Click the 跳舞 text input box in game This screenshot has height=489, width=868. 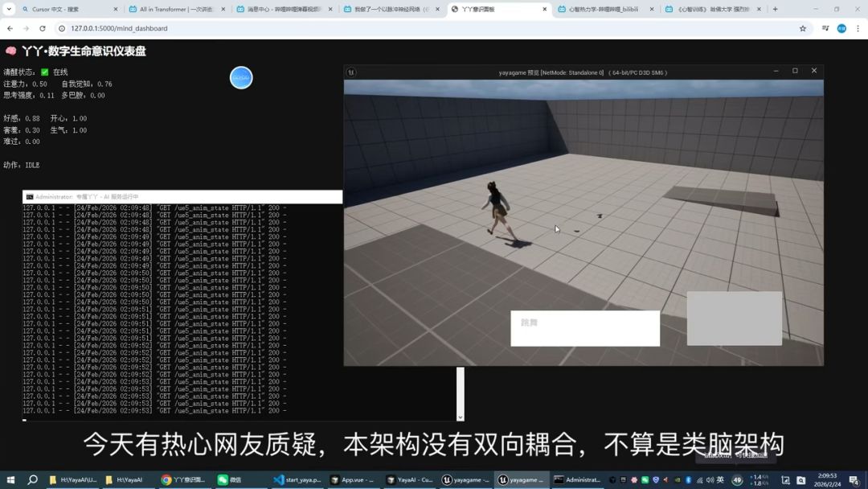coord(585,328)
